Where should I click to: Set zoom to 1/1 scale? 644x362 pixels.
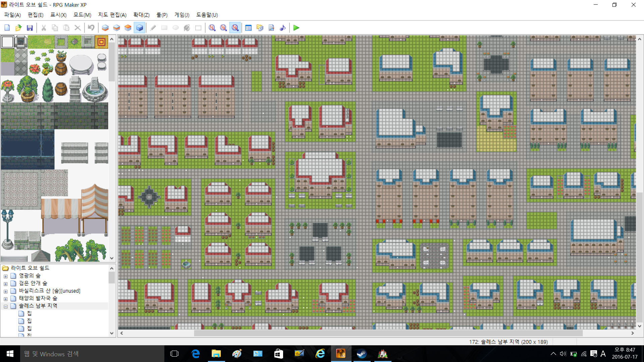coord(212,28)
